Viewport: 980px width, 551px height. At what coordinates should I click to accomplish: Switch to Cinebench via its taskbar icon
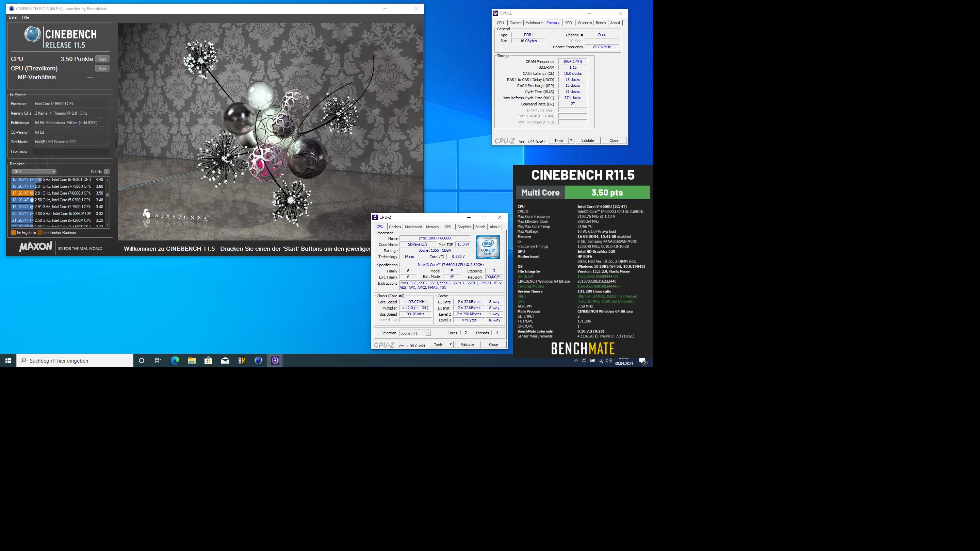pos(259,361)
